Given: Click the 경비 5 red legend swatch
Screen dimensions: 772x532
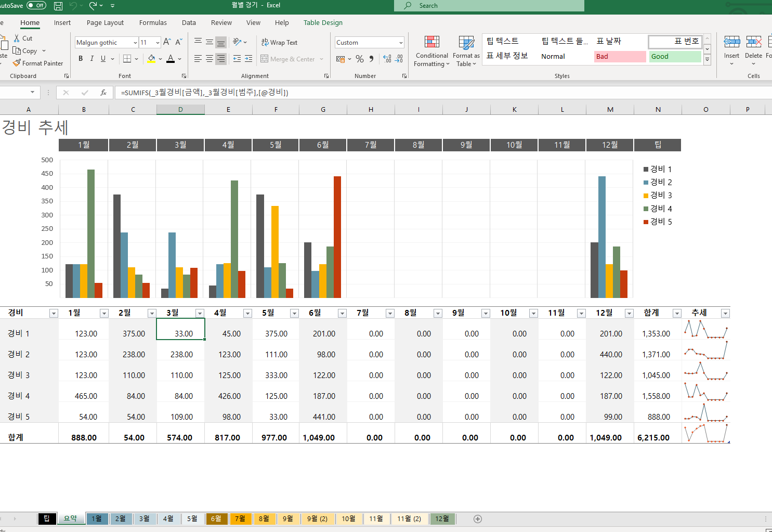Looking at the screenshot, I should pos(646,222).
